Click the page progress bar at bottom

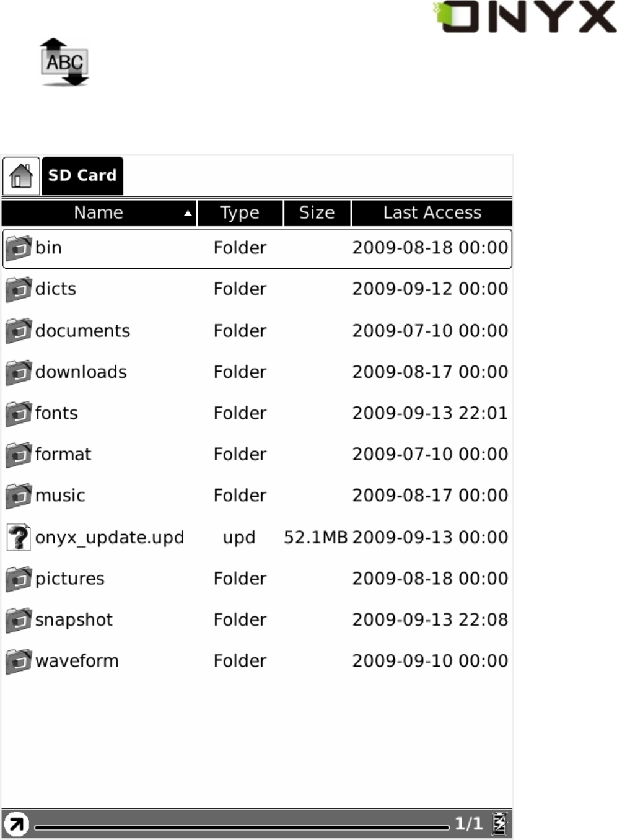pos(242,827)
